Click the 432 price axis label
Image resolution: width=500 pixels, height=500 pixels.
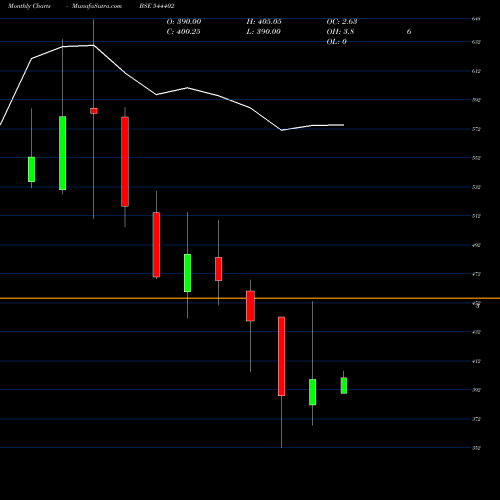click(x=476, y=332)
